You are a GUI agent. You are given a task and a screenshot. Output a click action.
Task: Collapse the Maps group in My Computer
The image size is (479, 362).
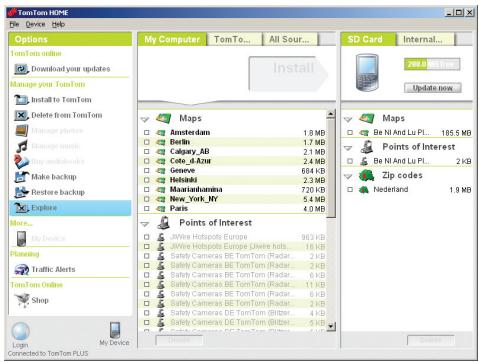(x=145, y=119)
